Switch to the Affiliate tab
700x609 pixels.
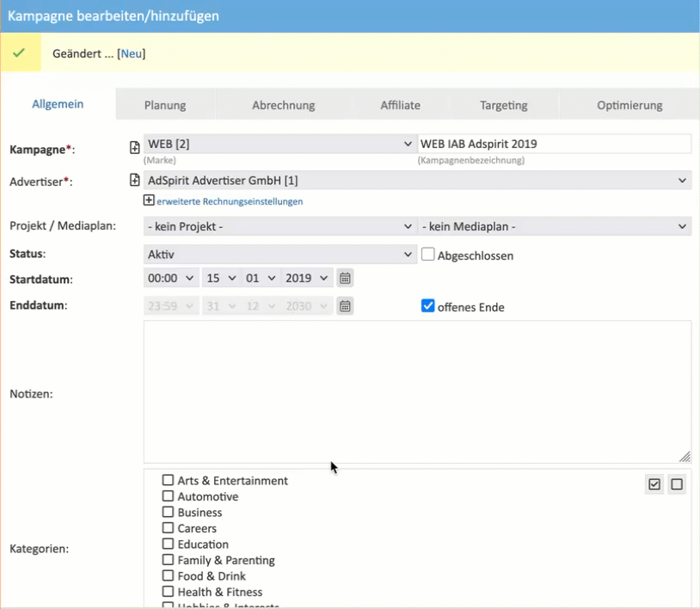[x=401, y=105]
